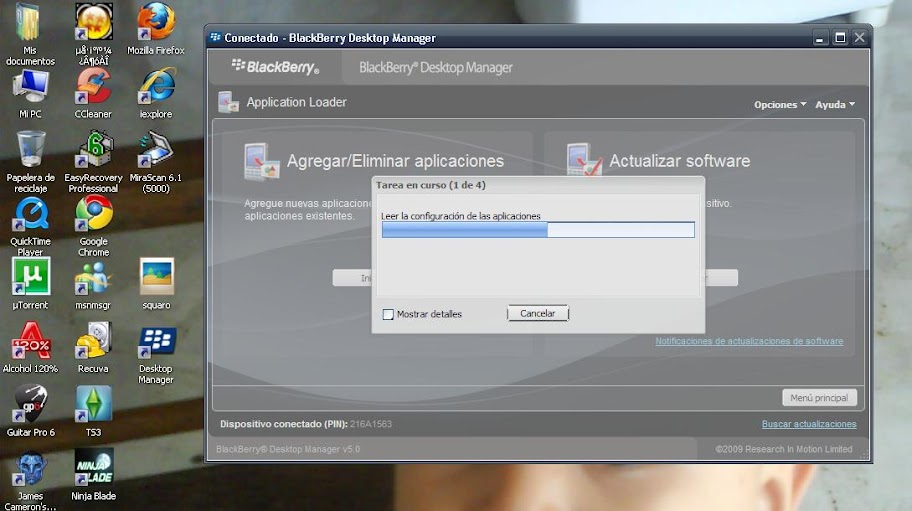The image size is (912, 511).
Task: Click the 'Agregar/Eliminar aplicaciones' heading
Action: [396, 161]
